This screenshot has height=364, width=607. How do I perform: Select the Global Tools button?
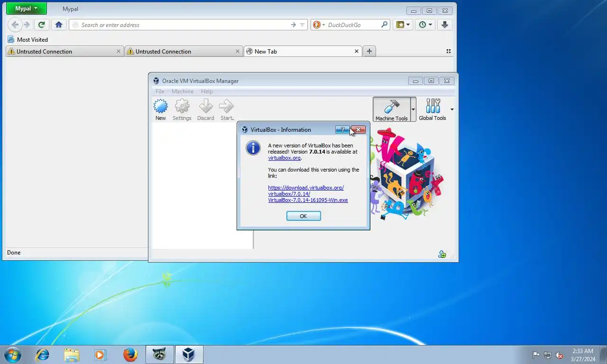click(432, 109)
